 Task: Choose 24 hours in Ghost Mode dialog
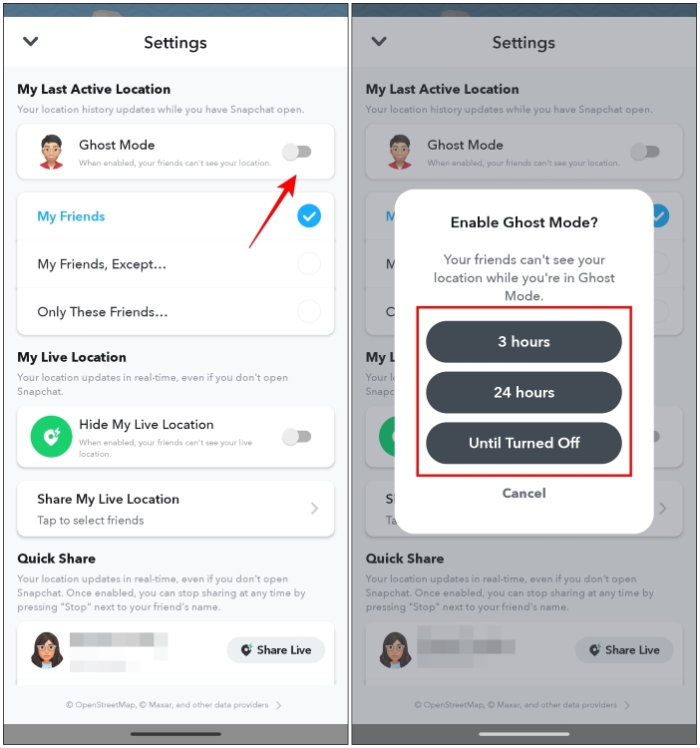tap(524, 392)
